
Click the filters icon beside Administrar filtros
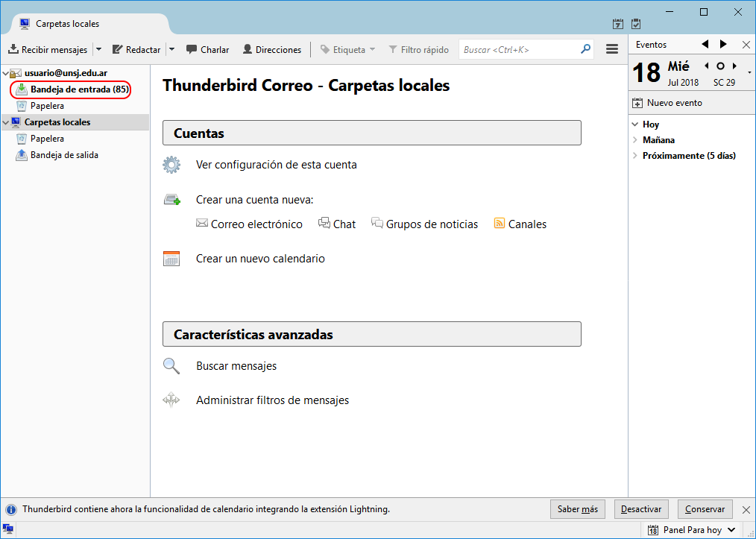coord(171,400)
